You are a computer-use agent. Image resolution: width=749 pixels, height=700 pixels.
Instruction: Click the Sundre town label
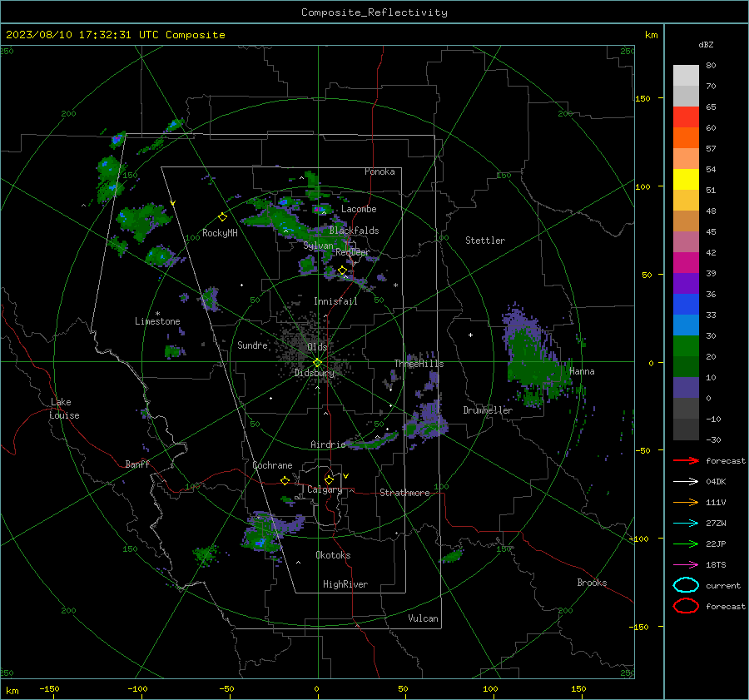[x=252, y=345]
